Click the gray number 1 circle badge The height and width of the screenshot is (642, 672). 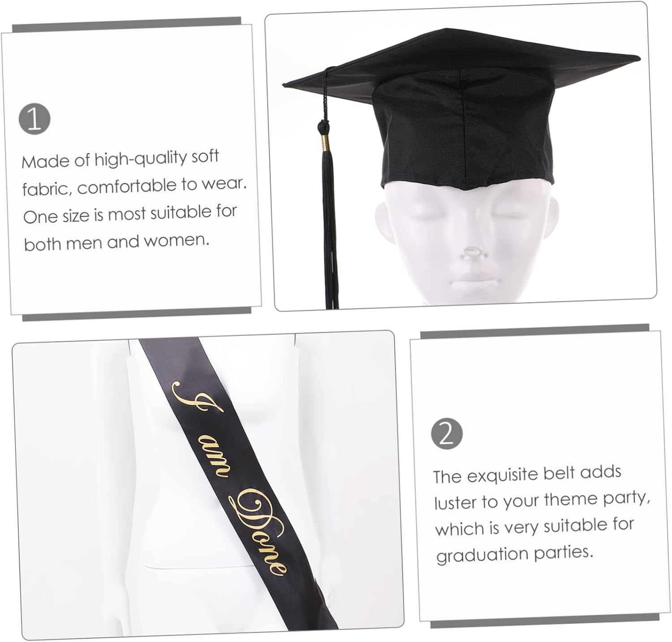34,119
